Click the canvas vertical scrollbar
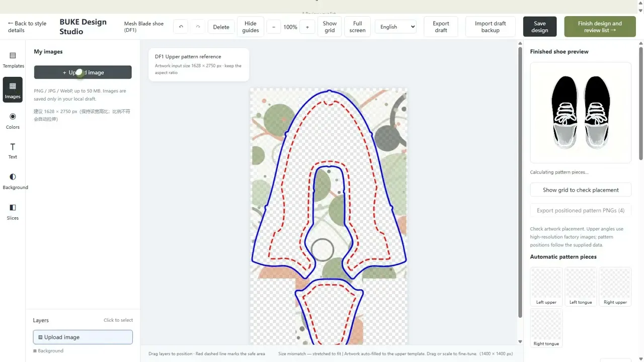 pos(520,181)
